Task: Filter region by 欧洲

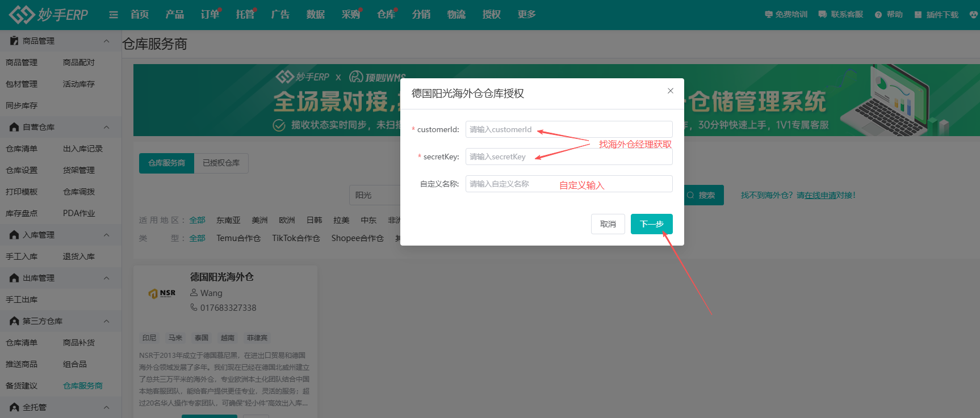Action: [x=287, y=220]
